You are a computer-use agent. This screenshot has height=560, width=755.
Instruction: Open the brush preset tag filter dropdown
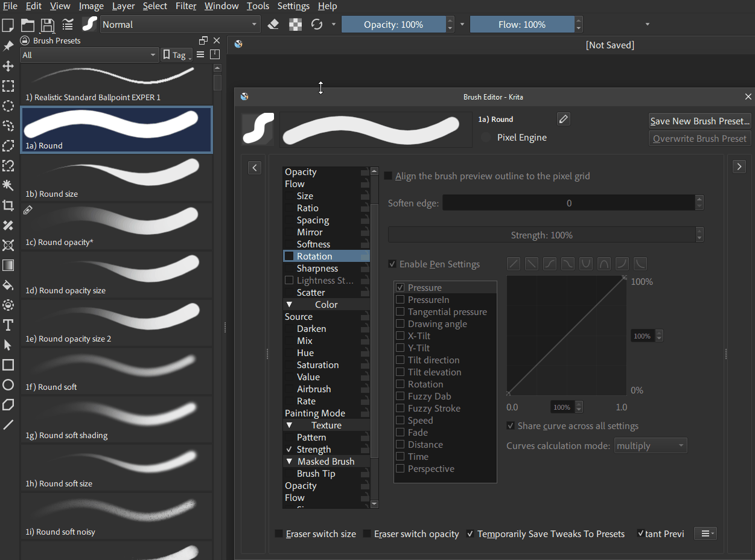(89, 55)
